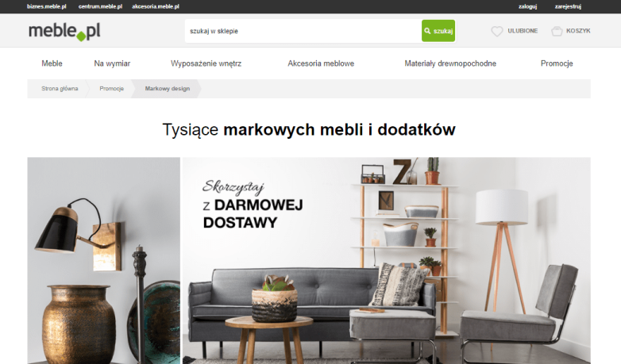Click the heart favorites icon

click(496, 31)
